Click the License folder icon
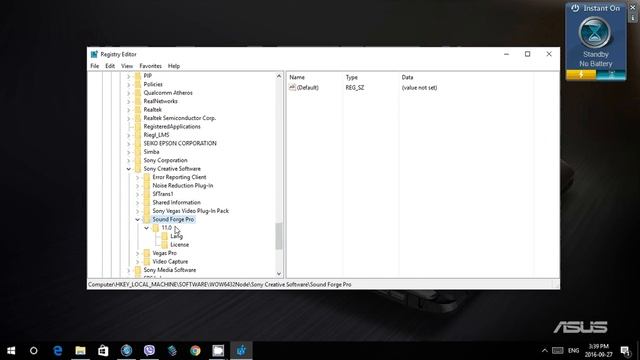 point(164,245)
